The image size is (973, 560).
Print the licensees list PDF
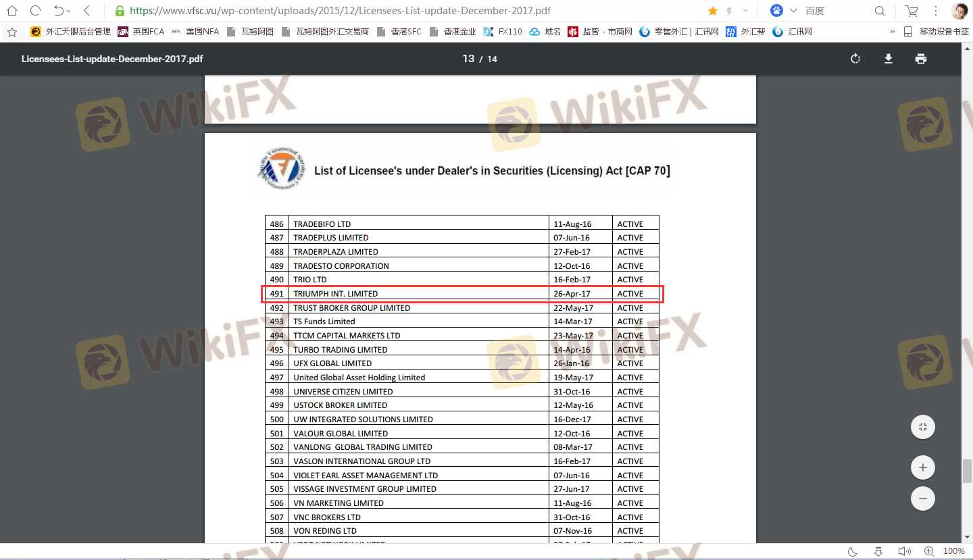[920, 59]
